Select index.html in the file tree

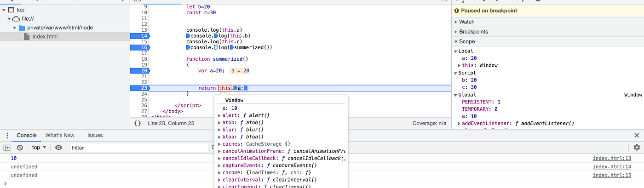[x=65, y=36]
